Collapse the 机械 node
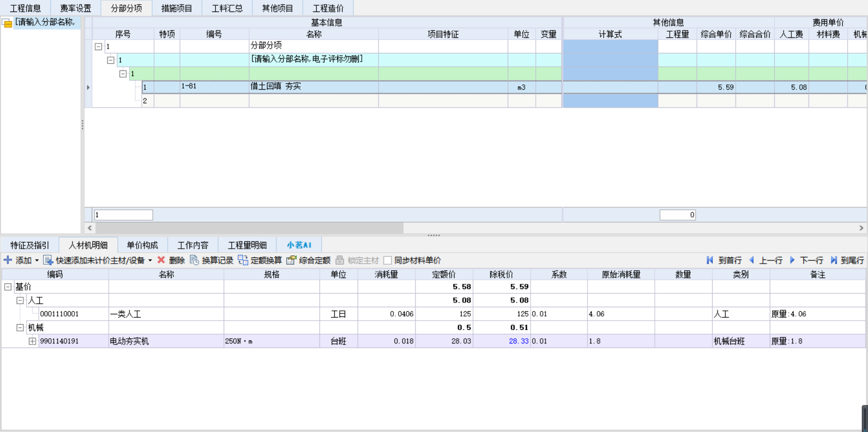Image resolution: width=868 pixels, height=432 pixels. pyautogui.click(x=20, y=327)
